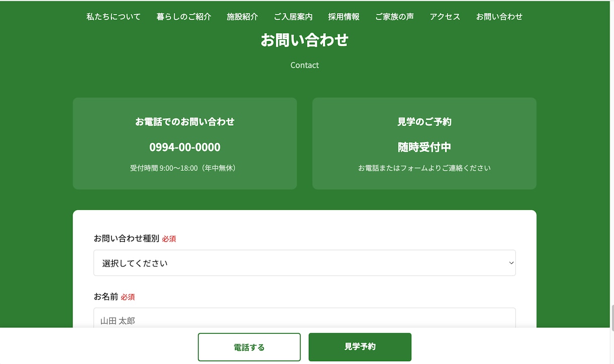Open the 採用情報 navigation link
The height and width of the screenshot is (364, 614).
click(344, 17)
